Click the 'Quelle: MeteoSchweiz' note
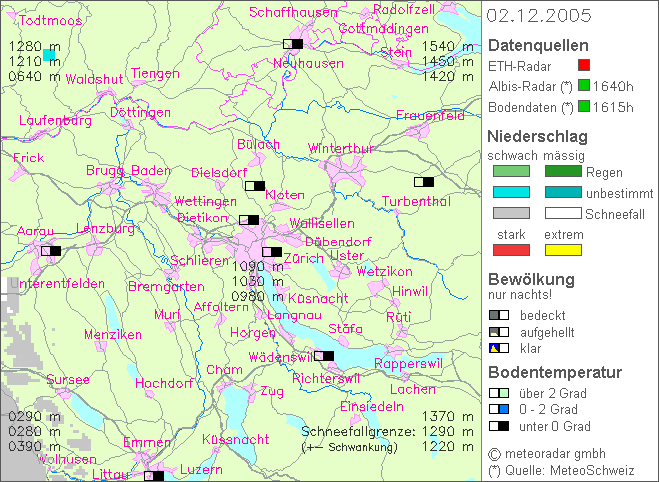659x482 pixels. (569, 470)
